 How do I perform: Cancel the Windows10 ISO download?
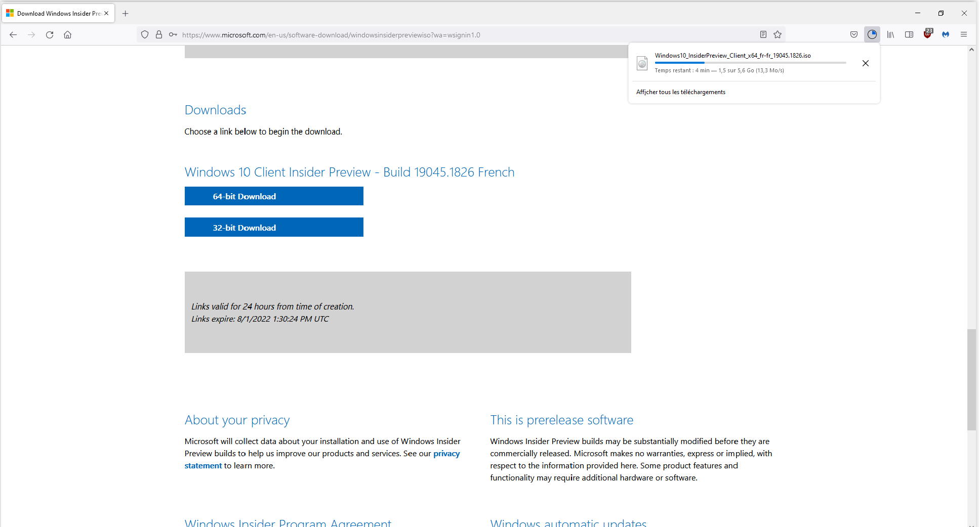pyautogui.click(x=866, y=63)
